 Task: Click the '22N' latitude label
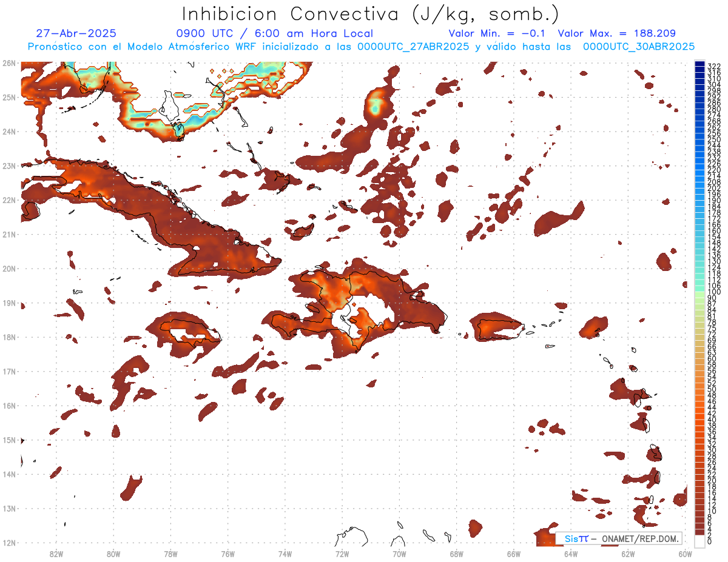click(8, 200)
